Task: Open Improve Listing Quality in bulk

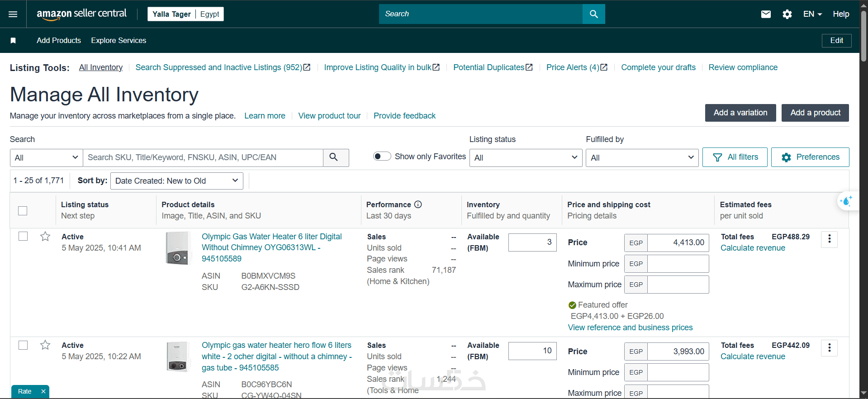Action: pos(382,67)
